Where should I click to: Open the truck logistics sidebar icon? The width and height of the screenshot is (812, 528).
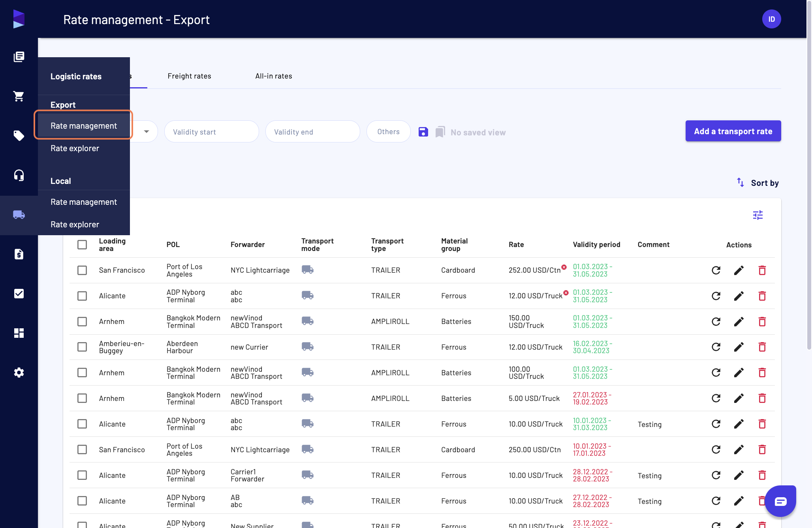19,215
